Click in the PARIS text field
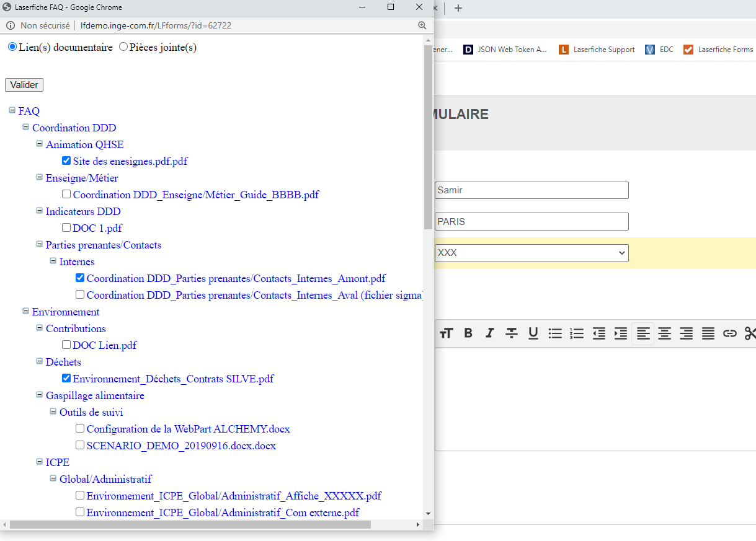 pyautogui.click(x=531, y=221)
